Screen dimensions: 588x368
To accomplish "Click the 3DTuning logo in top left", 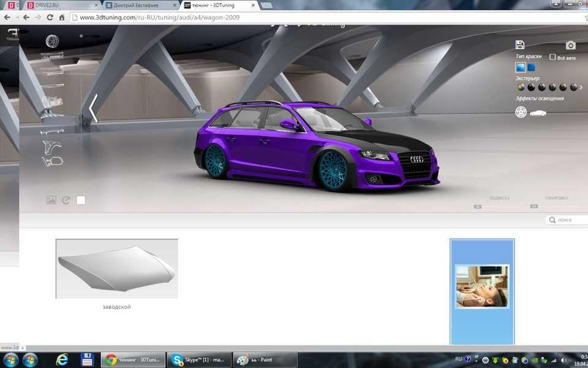I will pos(13,35).
